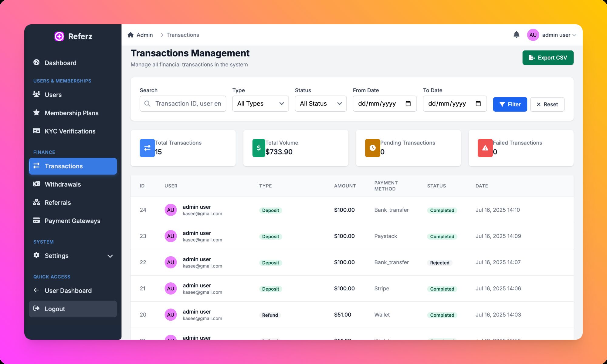The height and width of the screenshot is (364, 607).
Task: Open Payment Gateways in sidebar
Action: (72, 221)
